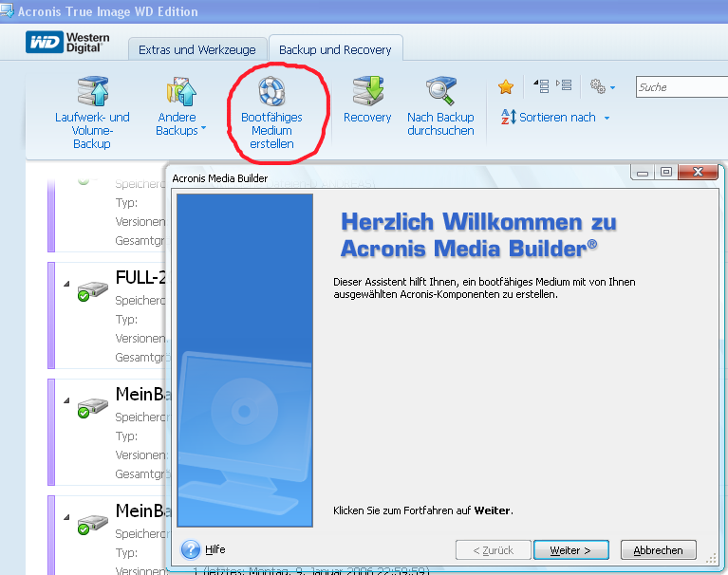Click the first MeinBackup drive icon

[x=92, y=407]
